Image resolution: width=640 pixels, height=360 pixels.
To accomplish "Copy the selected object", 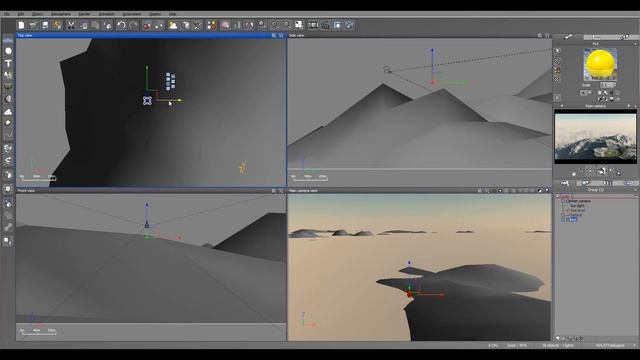I will (83, 25).
